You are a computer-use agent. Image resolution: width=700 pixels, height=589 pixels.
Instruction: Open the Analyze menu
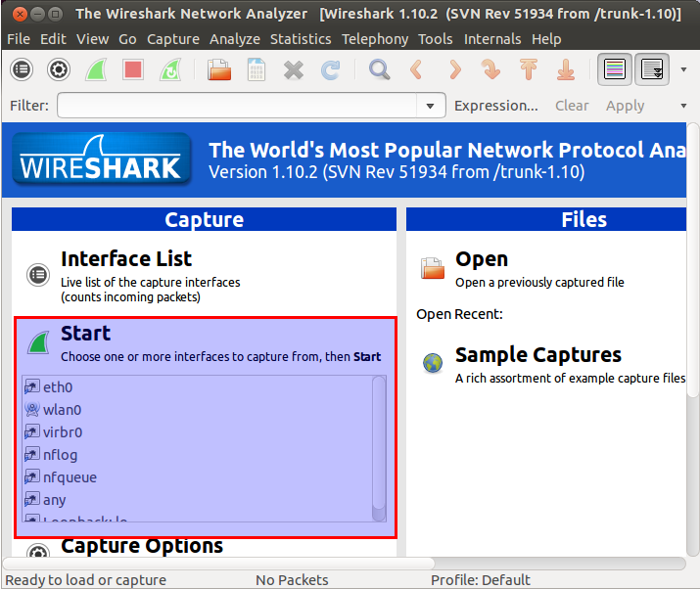pyautogui.click(x=235, y=39)
